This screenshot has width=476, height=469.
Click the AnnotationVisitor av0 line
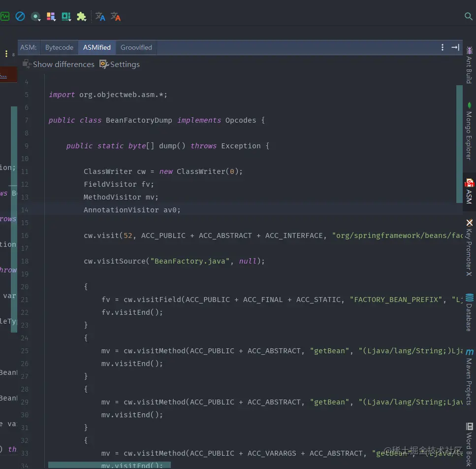(x=132, y=210)
